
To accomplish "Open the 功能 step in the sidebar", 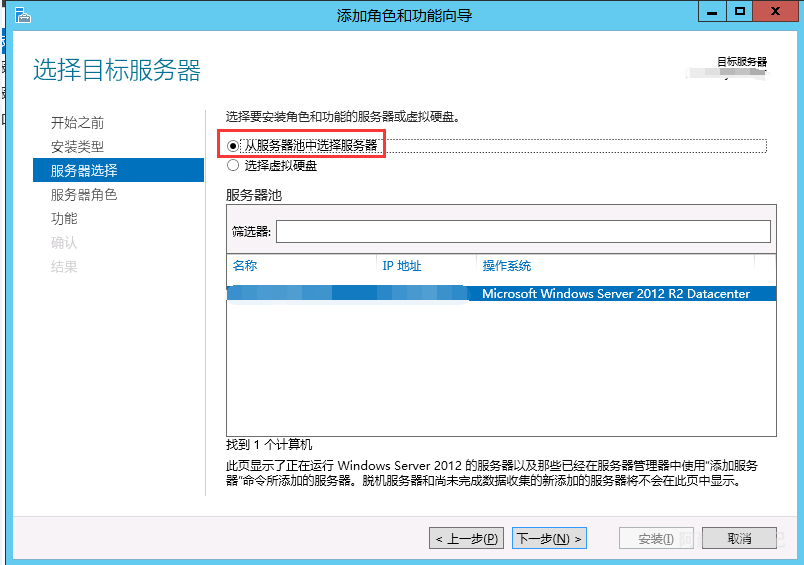I will coord(64,219).
